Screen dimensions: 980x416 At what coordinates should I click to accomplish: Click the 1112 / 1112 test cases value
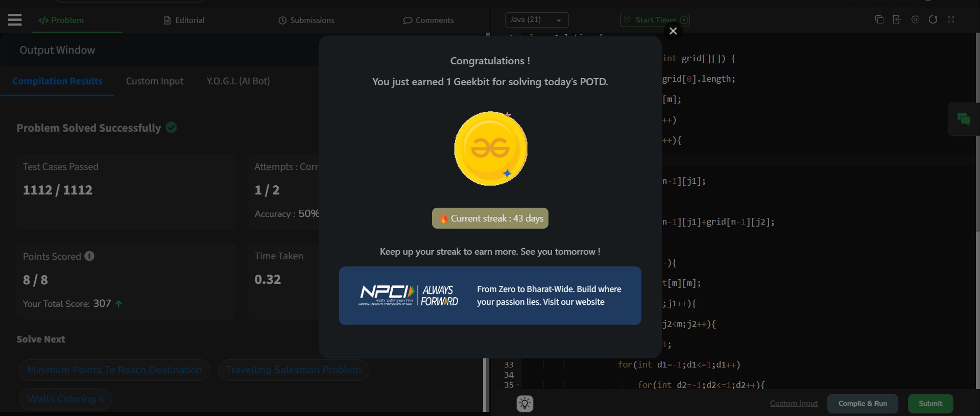(x=58, y=190)
